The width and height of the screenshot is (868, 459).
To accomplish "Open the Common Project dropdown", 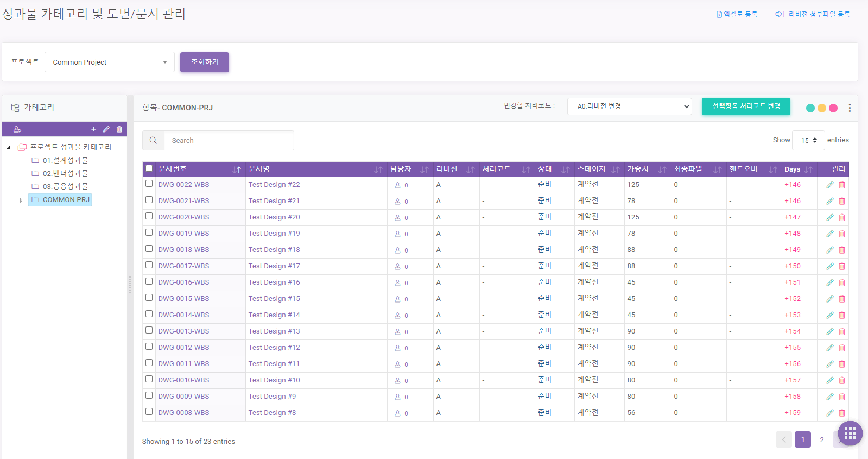I will pyautogui.click(x=110, y=62).
